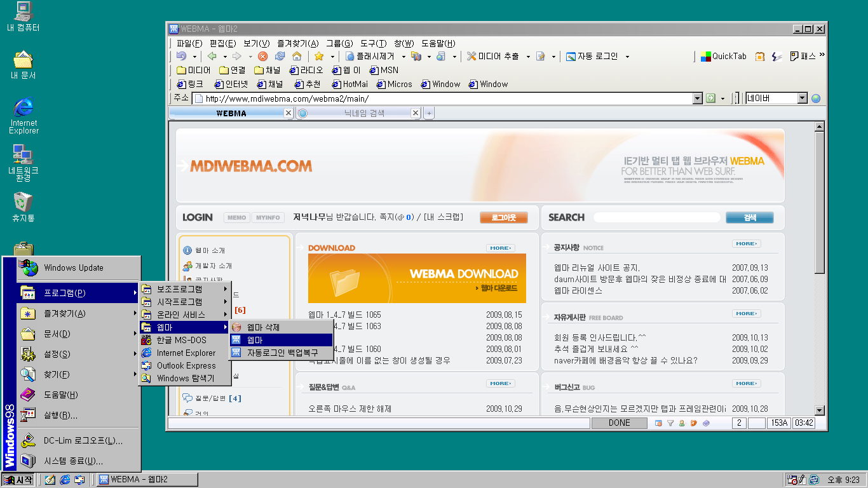Click the popup blocker icon in status bar
Viewport: 868px width, 488px height.
658,423
